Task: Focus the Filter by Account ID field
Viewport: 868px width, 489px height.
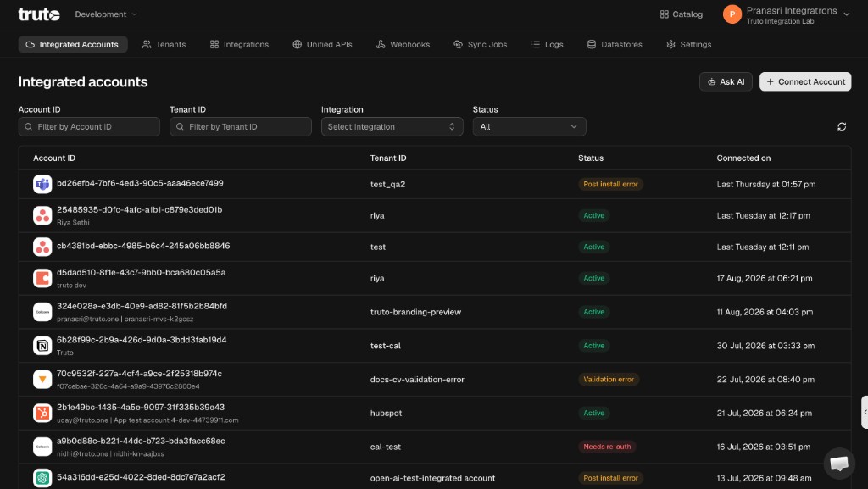Action: click(89, 126)
